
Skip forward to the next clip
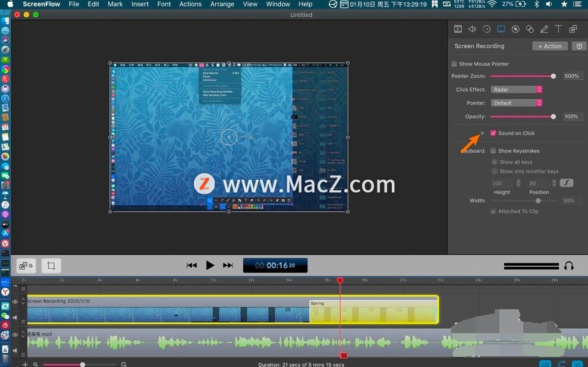click(228, 266)
